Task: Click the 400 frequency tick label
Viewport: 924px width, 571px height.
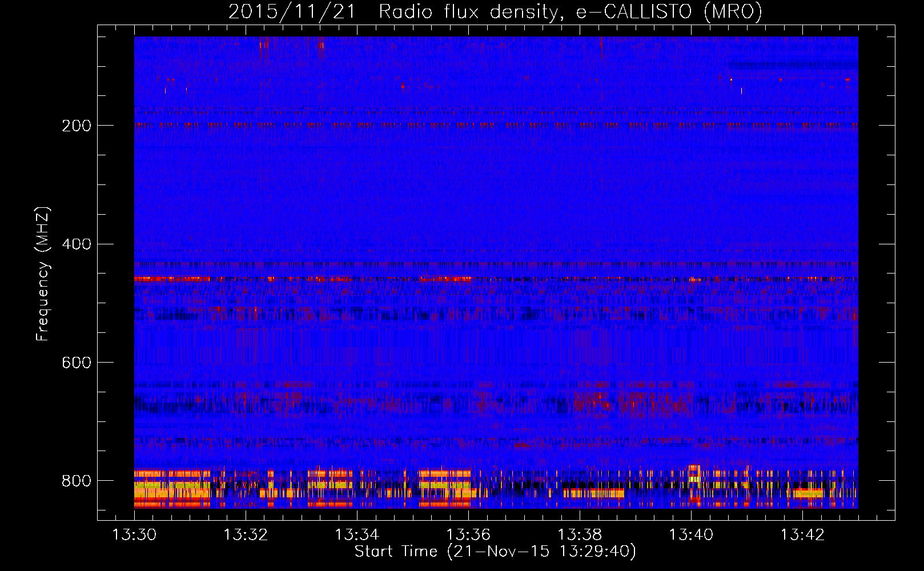Action: coord(77,244)
